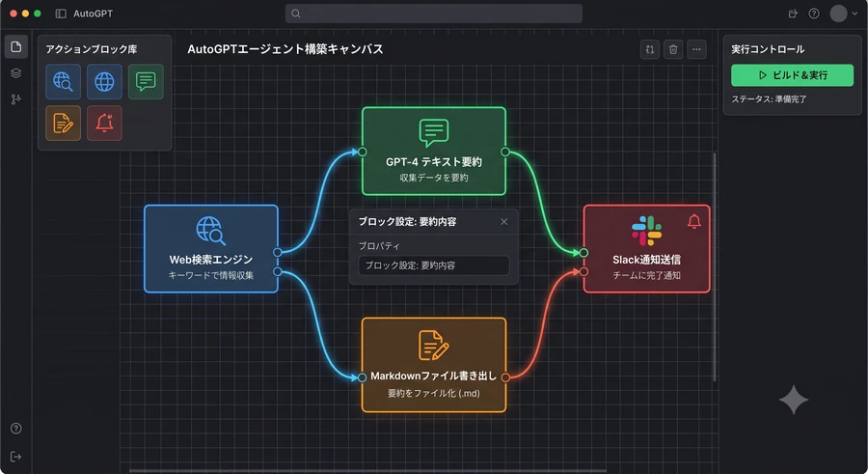Click the bell icon on Slack node
The image size is (868, 474).
pos(694,222)
